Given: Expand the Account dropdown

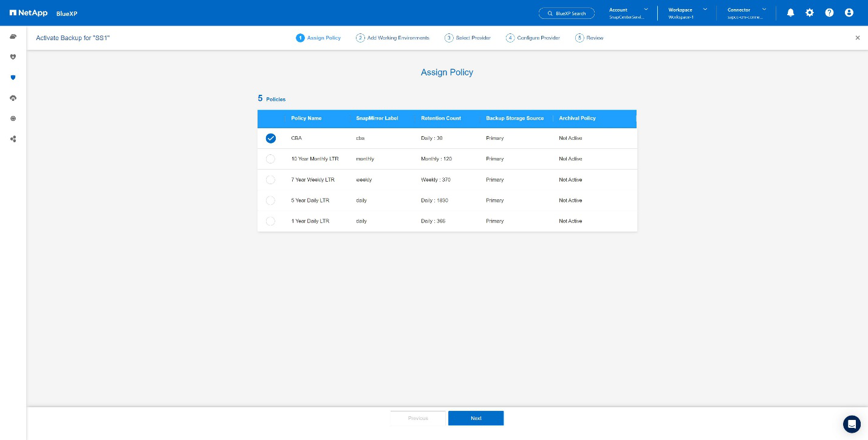Looking at the screenshot, I should (x=629, y=13).
